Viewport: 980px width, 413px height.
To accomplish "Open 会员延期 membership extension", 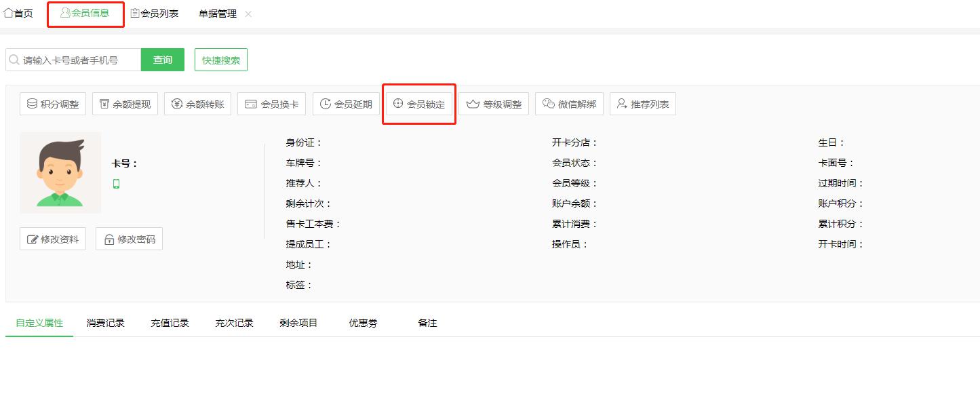I will [346, 104].
